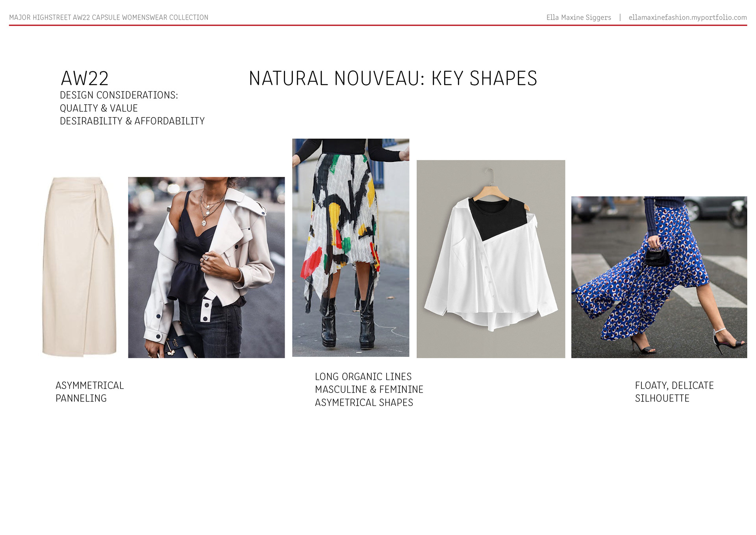Image resolution: width=756 pixels, height=535 pixels.
Task: Click the Natural Nouveau: Key Shapes title
Action: pyautogui.click(x=393, y=78)
